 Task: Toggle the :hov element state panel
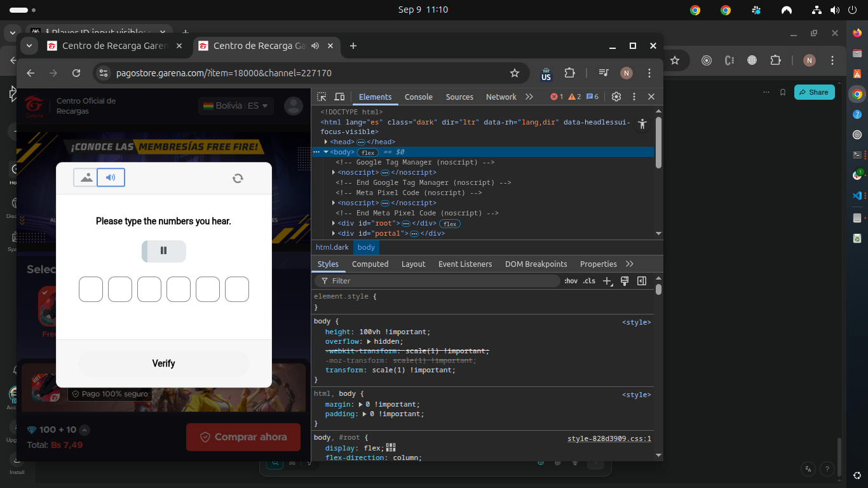click(571, 281)
